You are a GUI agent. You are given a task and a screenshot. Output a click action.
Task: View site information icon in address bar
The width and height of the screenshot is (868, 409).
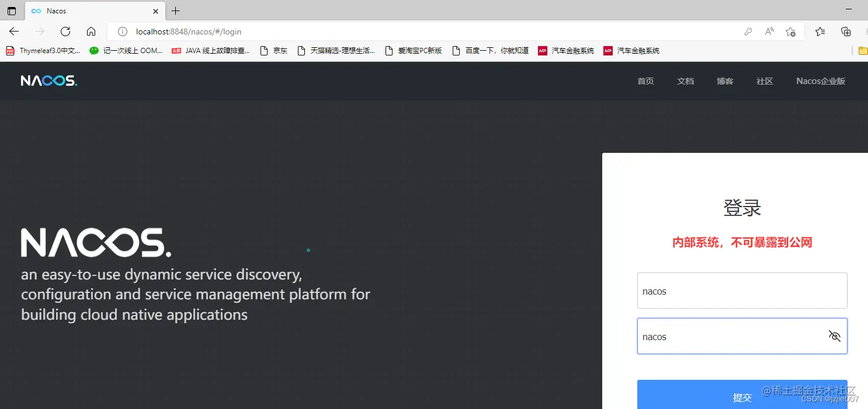pyautogui.click(x=123, y=32)
